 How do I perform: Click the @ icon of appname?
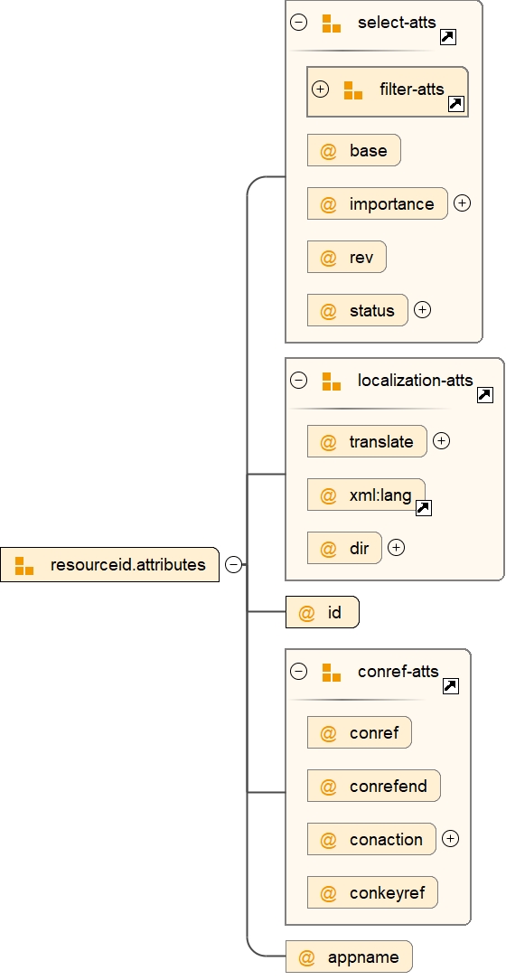tap(306, 956)
